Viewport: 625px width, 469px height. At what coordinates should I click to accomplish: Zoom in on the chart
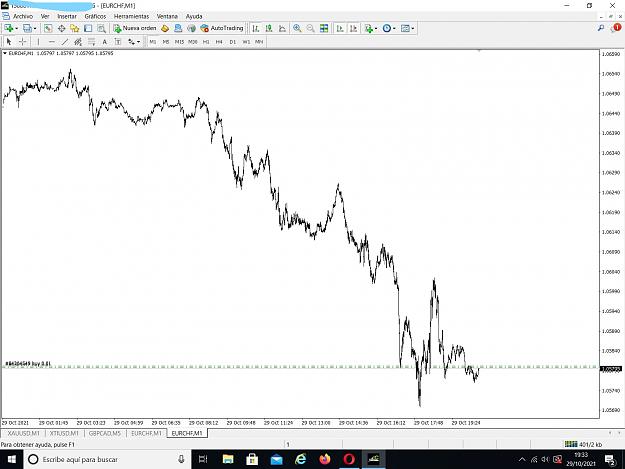[297, 28]
